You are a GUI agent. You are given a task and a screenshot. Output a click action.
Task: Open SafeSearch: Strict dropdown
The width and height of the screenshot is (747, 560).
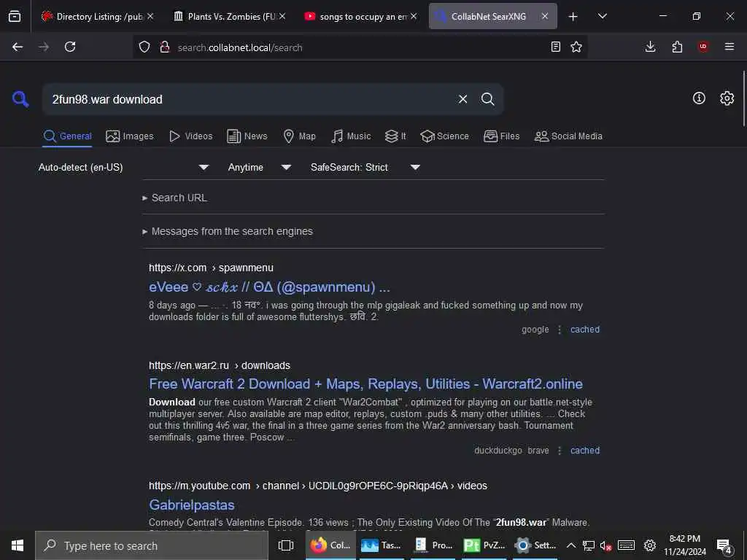[365, 167]
